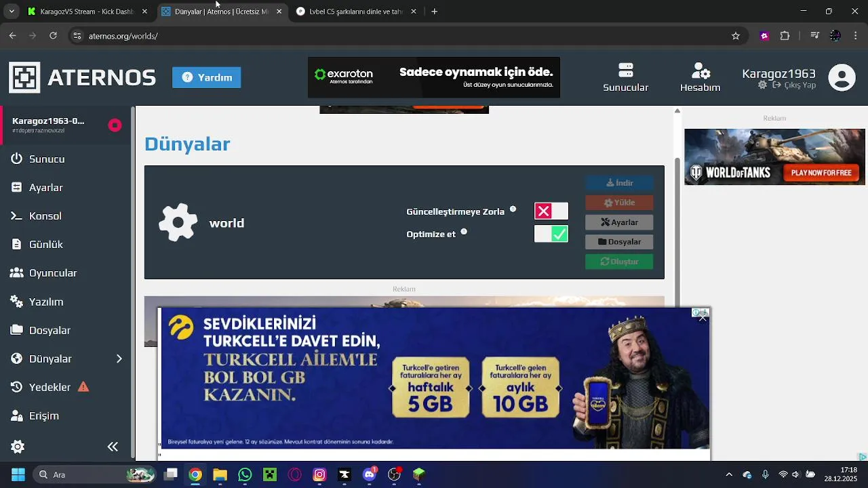Click the Yedekler warning triangle icon

click(83, 387)
